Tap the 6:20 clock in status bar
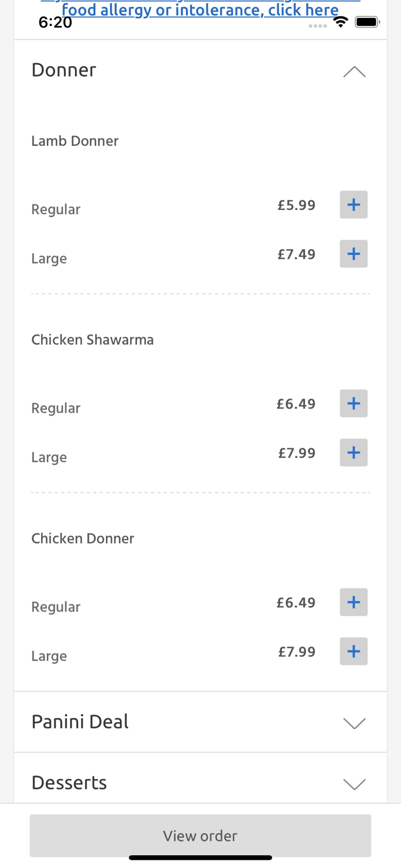This screenshot has width=401, height=868. tap(56, 22)
